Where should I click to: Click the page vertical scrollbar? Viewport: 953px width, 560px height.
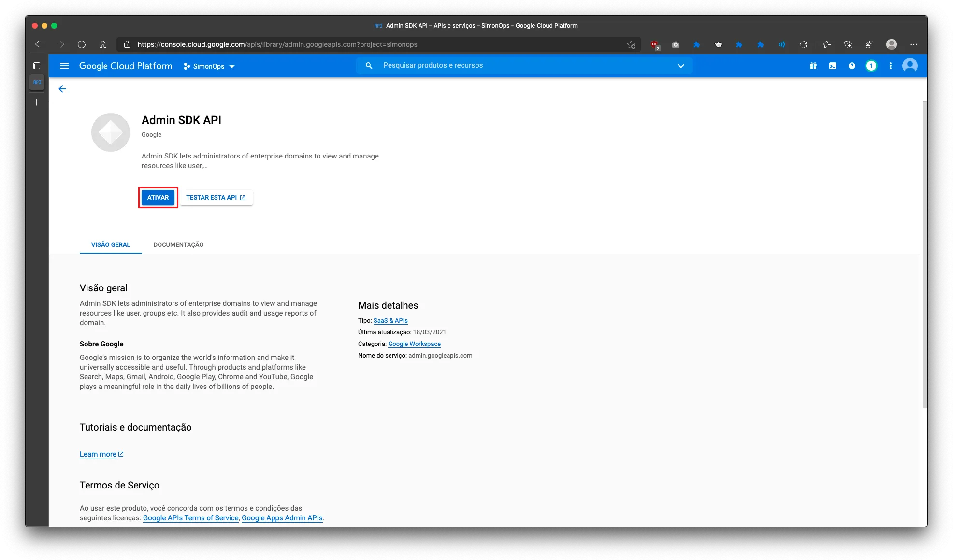924,255
